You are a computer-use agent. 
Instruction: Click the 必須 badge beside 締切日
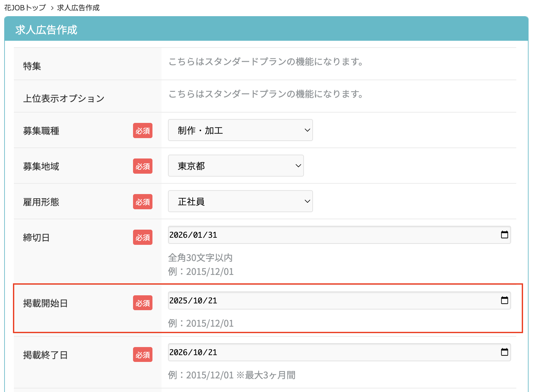pyautogui.click(x=142, y=237)
